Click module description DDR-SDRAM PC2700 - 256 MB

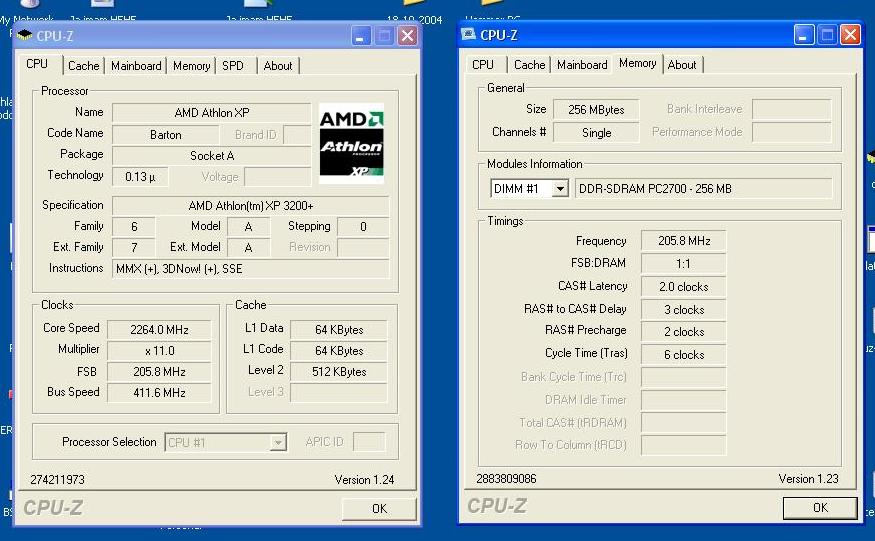coord(703,189)
